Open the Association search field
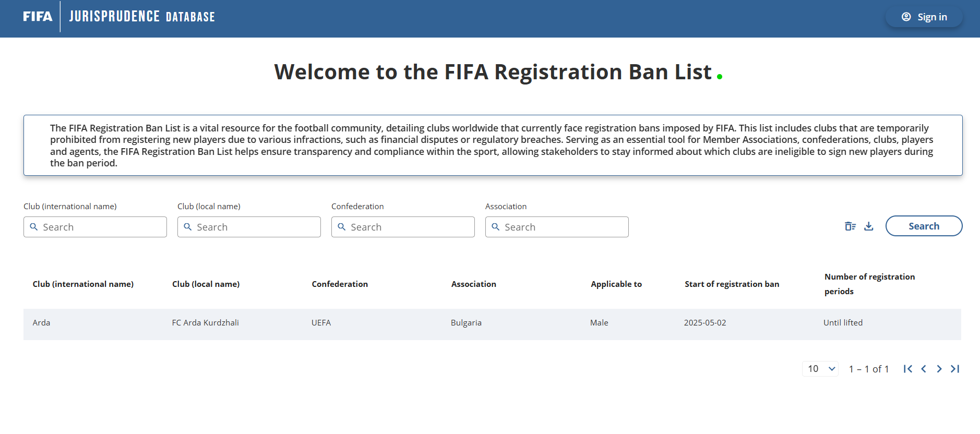 point(557,227)
